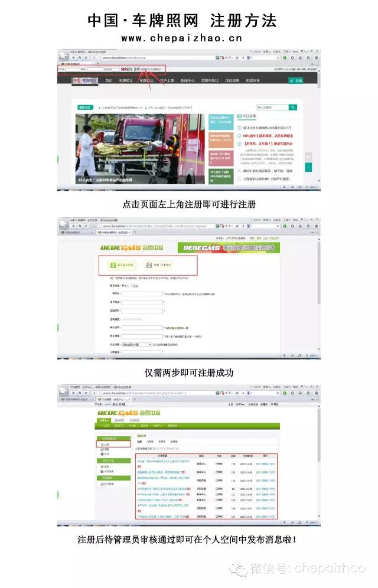Click the 中国·车牌照网 site logo in the nav bar
This screenshot has width=378, height=588.
(x=84, y=80)
